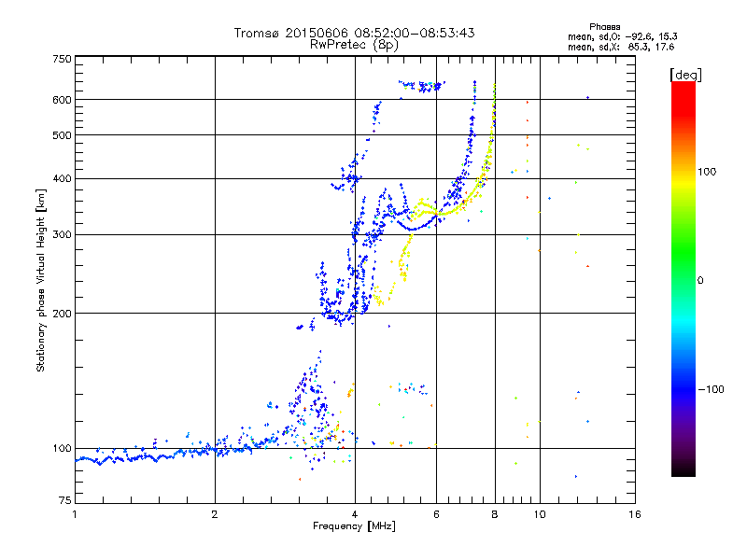Click the y-axis '600' tick label
This screenshot has height=560, width=747.
(62, 100)
